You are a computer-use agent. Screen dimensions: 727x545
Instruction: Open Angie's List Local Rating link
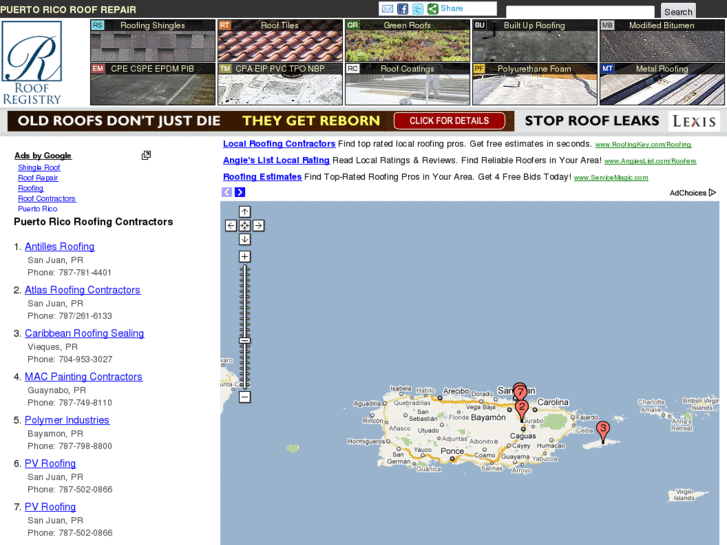[276, 160]
